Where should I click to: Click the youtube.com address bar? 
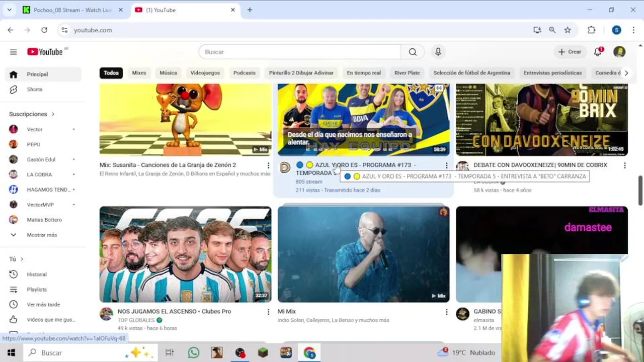coord(297,30)
